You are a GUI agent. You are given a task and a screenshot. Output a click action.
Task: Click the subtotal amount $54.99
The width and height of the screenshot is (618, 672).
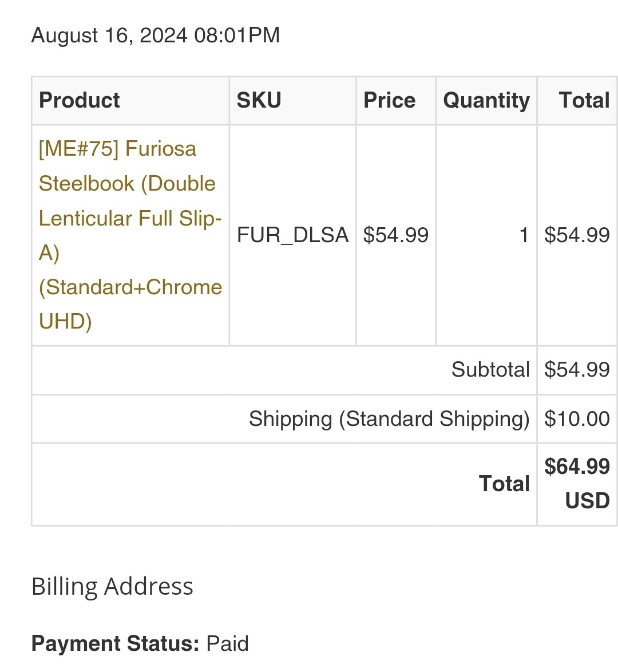click(x=577, y=370)
